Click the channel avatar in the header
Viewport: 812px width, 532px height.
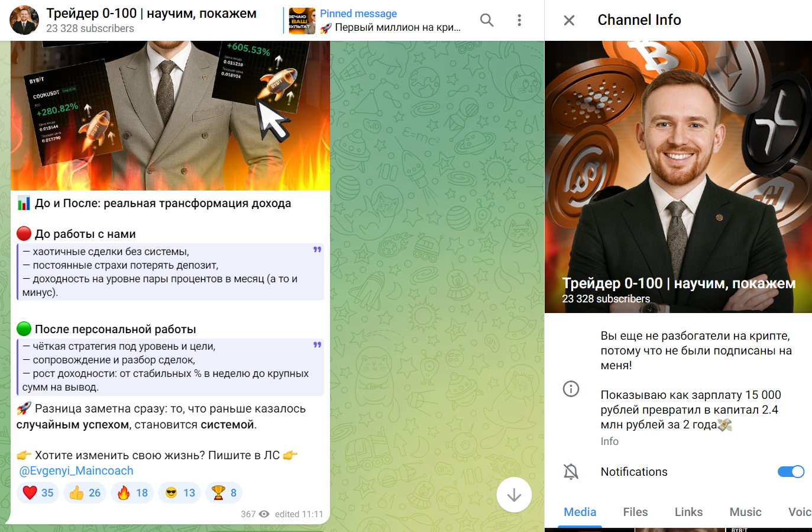(x=24, y=20)
